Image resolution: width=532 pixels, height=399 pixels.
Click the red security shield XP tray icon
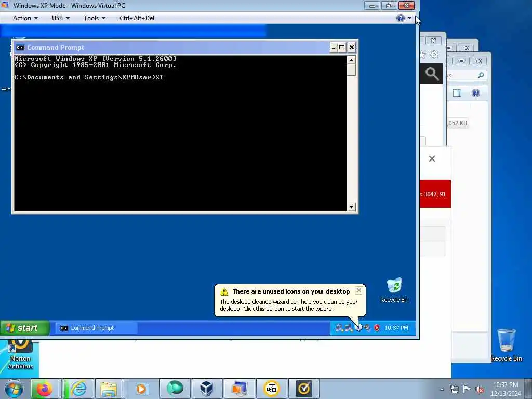377,328
